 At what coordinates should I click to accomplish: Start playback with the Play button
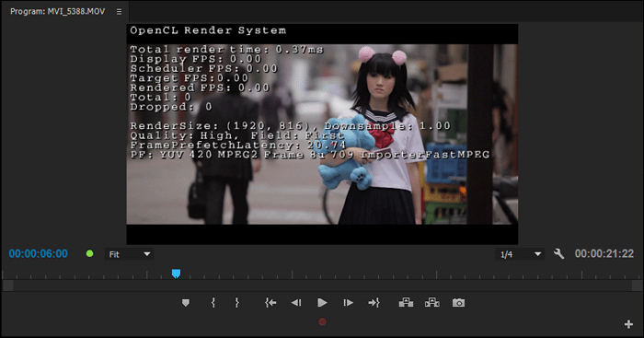(x=322, y=303)
